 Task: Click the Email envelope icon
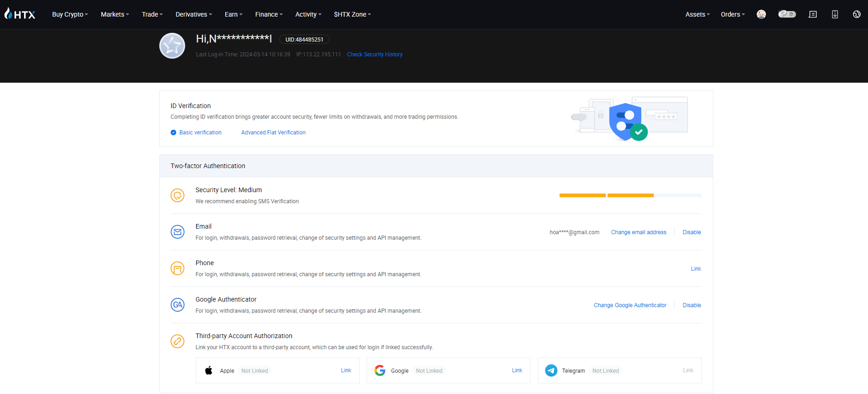point(178,232)
